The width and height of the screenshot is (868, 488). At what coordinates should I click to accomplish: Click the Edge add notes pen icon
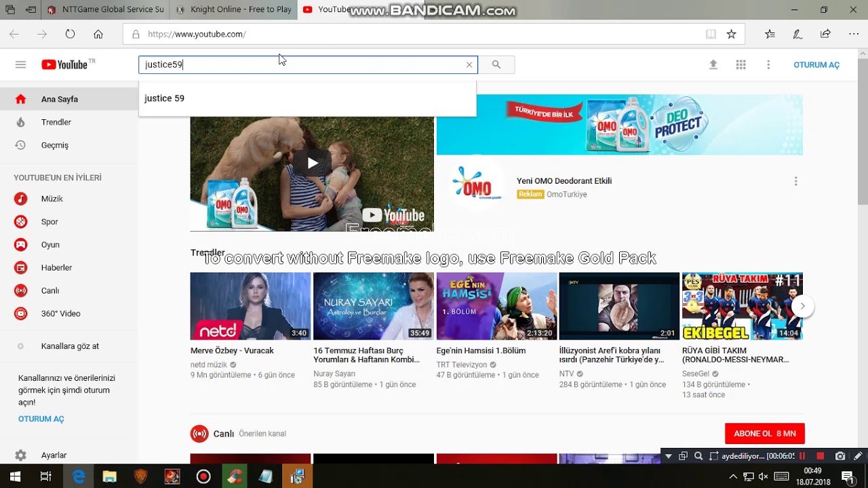797,34
